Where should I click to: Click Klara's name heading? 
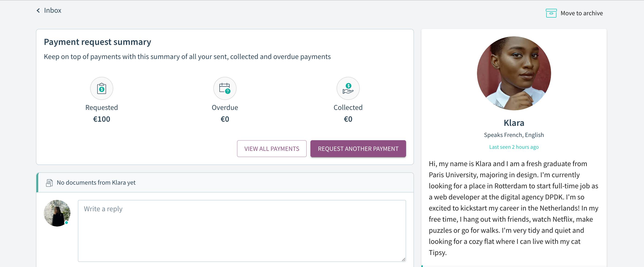[514, 123]
